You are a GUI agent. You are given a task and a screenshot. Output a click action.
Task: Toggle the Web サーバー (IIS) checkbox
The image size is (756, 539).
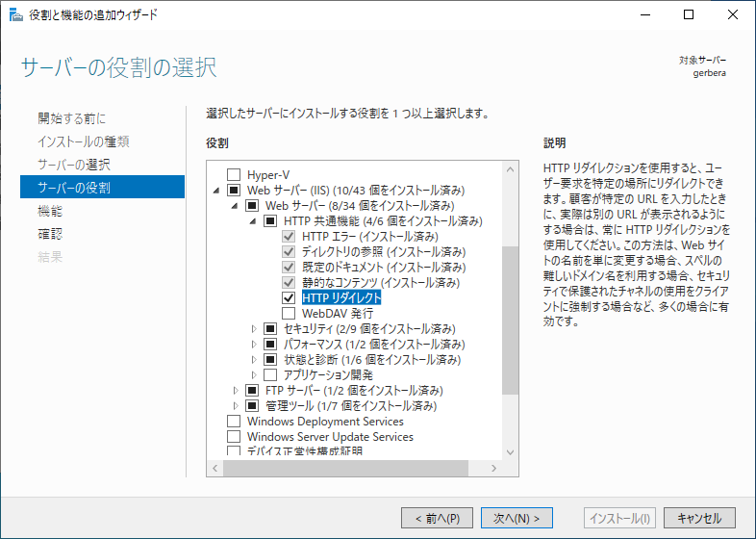pyautogui.click(x=234, y=191)
